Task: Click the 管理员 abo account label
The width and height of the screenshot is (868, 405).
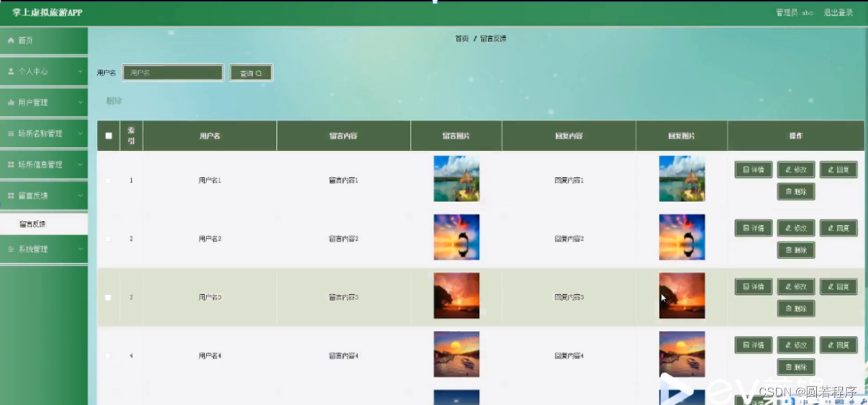Action: click(x=795, y=12)
